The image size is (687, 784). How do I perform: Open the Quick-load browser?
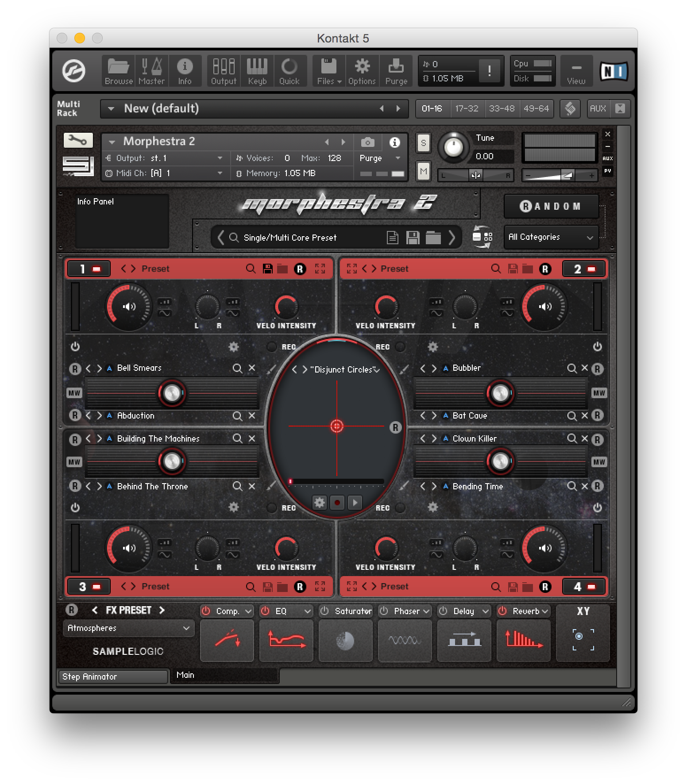pyautogui.click(x=289, y=71)
